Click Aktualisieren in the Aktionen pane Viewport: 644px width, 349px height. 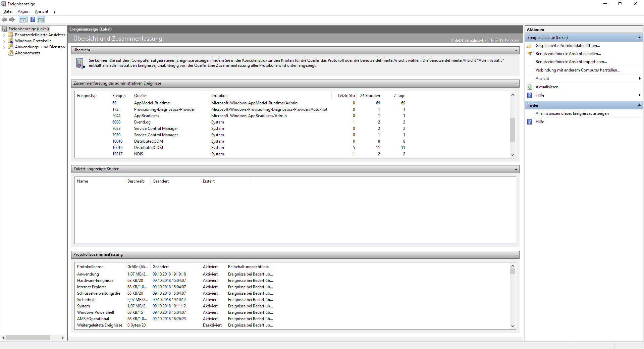547,87
